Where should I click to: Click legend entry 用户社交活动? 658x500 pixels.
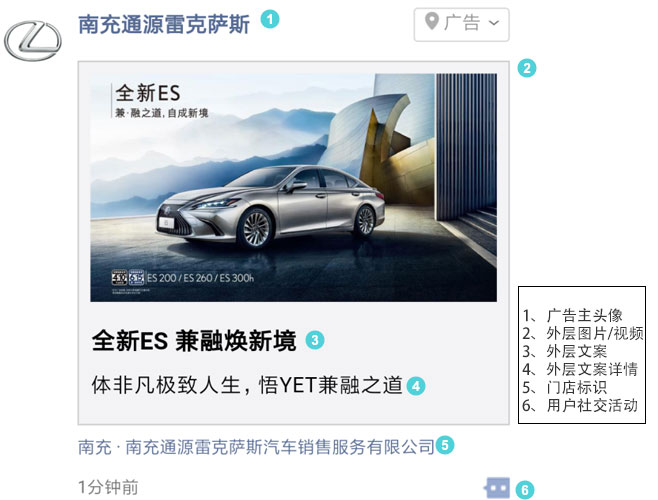580,405
